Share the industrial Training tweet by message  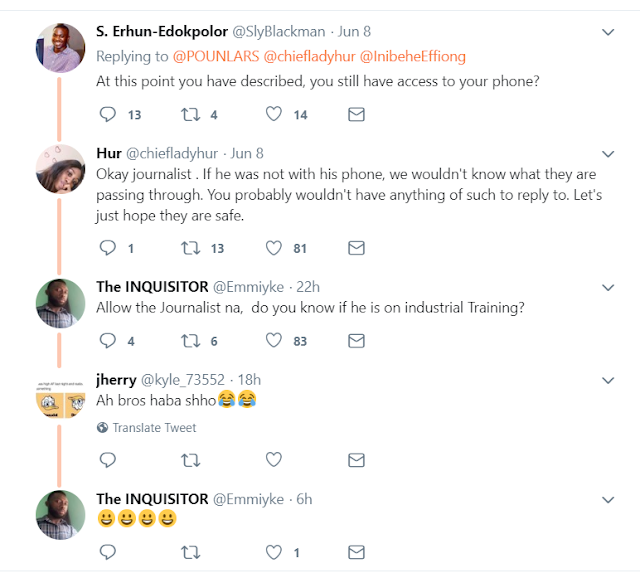(355, 341)
